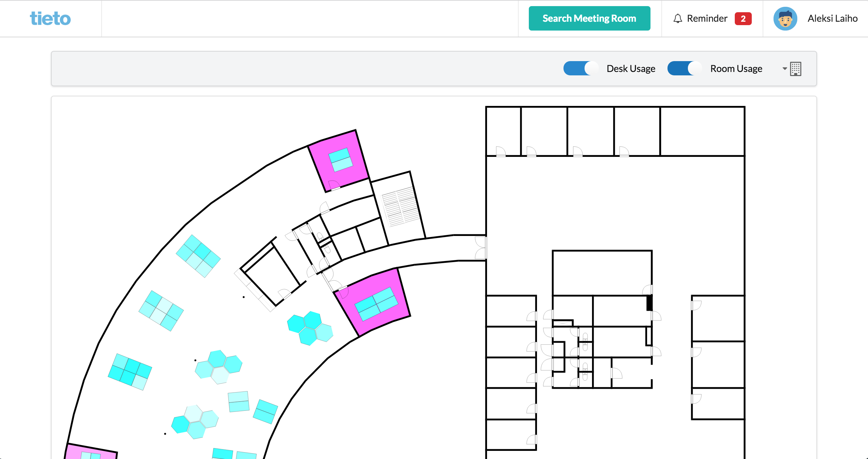
Task: Click the red reminder count badge
Action: [x=743, y=19]
